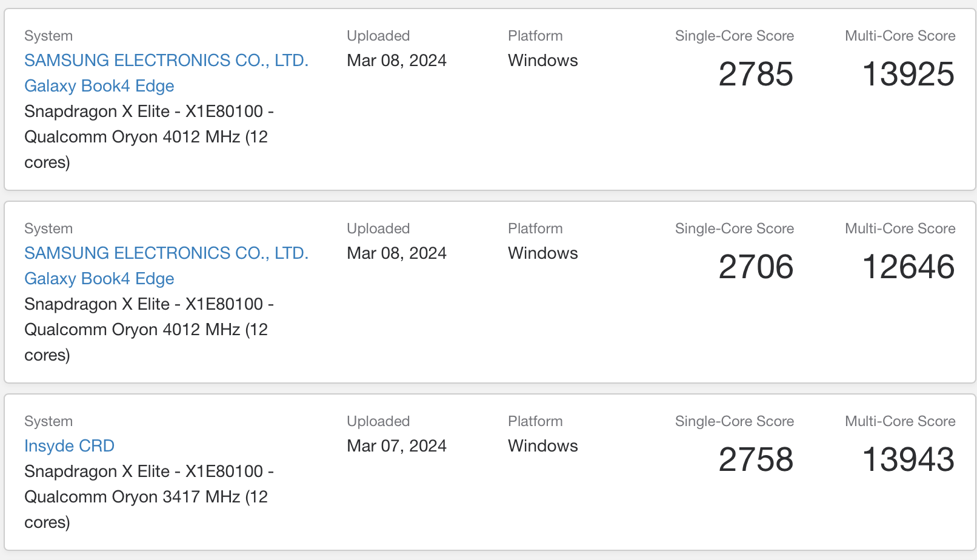Viewport: 977px width, 560px height.
Task: Click the multi-core score value 13943
Action: coord(908,460)
